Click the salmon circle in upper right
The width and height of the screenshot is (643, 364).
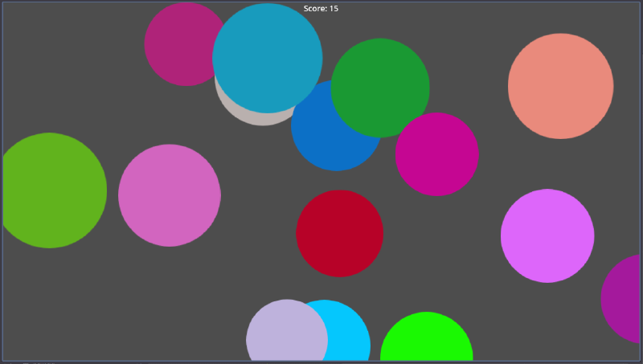click(560, 86)
